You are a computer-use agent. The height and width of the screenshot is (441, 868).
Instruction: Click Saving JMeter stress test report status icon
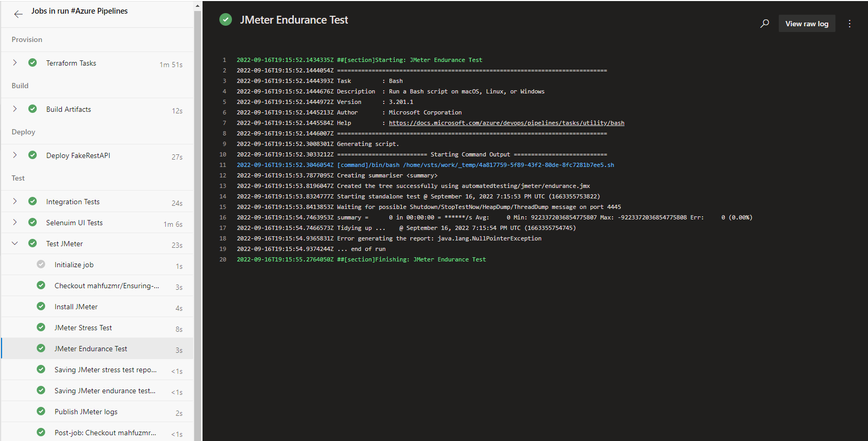[41, 369]
